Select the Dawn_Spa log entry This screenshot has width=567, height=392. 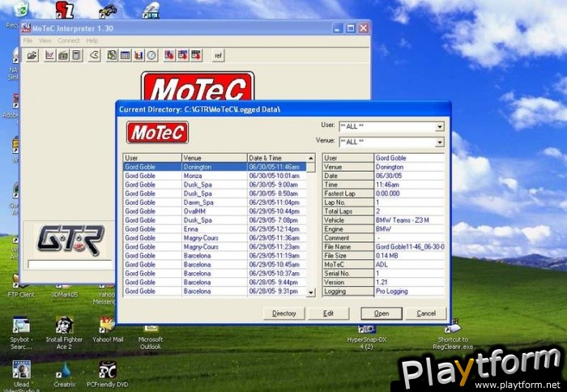(215, 202)
